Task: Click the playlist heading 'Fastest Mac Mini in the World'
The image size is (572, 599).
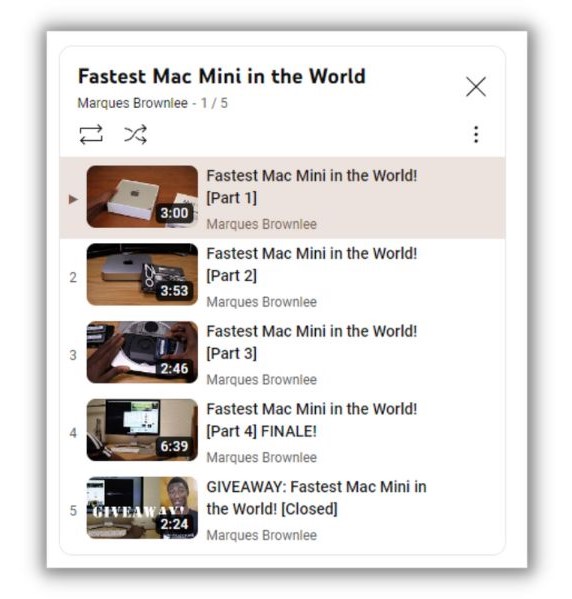Action: pyautogui.click(x=222, y=76)
